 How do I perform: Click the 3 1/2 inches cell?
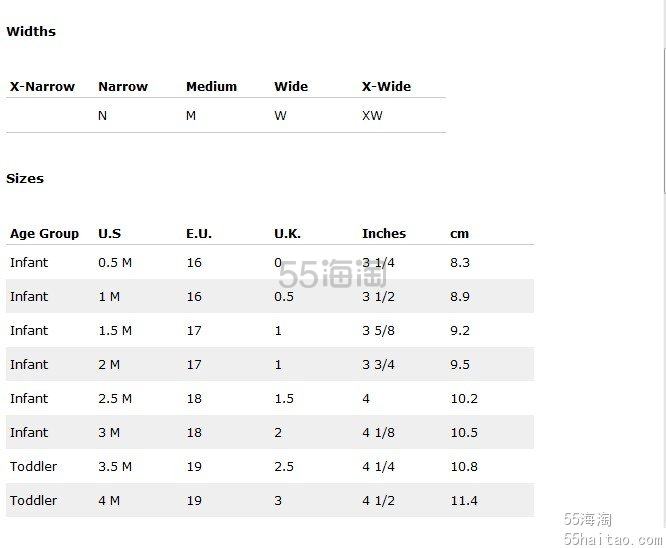(378, 297)
